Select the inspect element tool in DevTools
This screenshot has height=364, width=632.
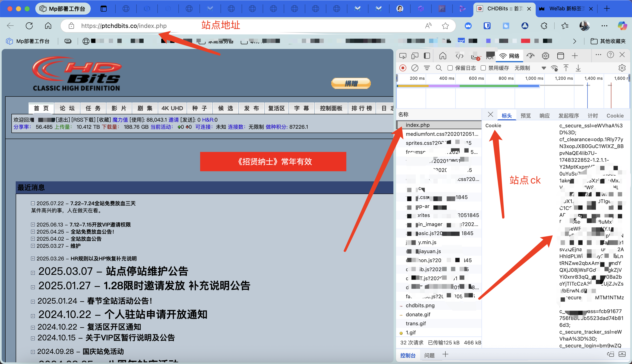403,56
